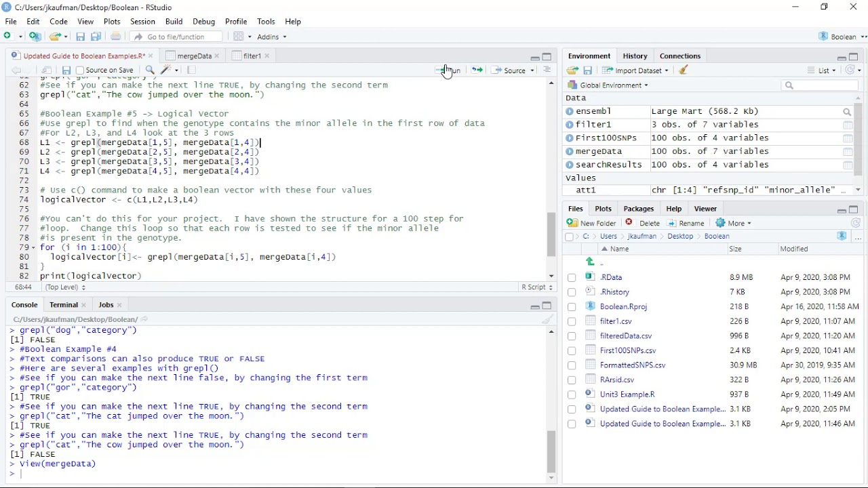The width and height of the screenshot is (868, 488).
Task: Inspect ensembl with magnifier icon
Action: (x=848, y=112)
